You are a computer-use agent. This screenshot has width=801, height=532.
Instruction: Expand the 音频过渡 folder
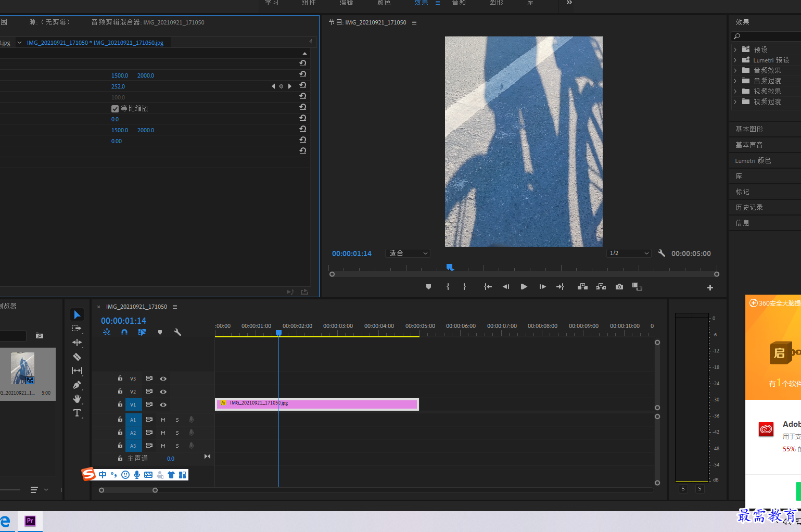point(735,81)
